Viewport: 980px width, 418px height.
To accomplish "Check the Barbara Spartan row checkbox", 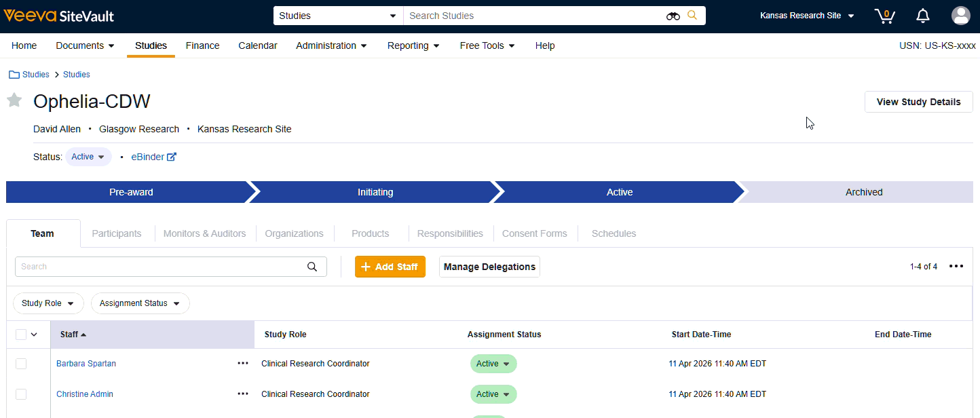I will coord(21,364).
